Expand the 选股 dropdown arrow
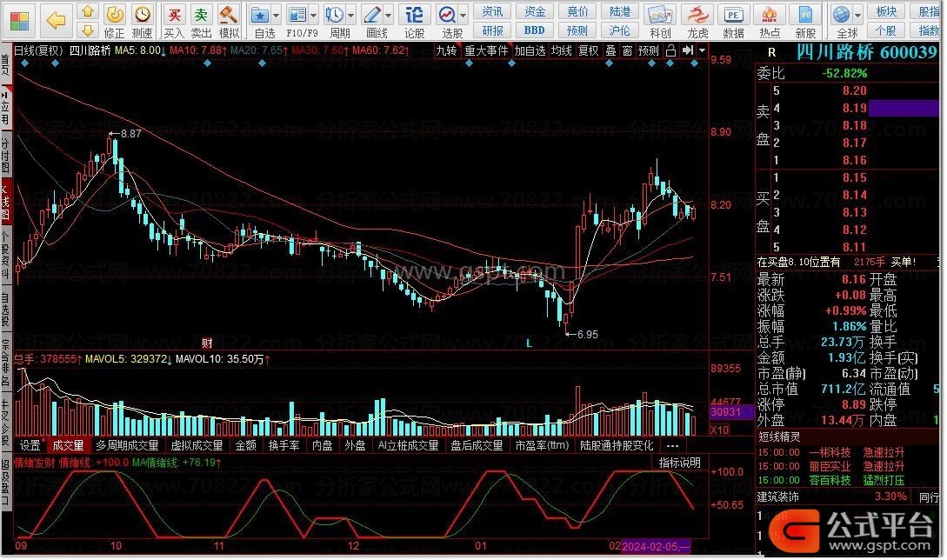 (x=463, y=16)
